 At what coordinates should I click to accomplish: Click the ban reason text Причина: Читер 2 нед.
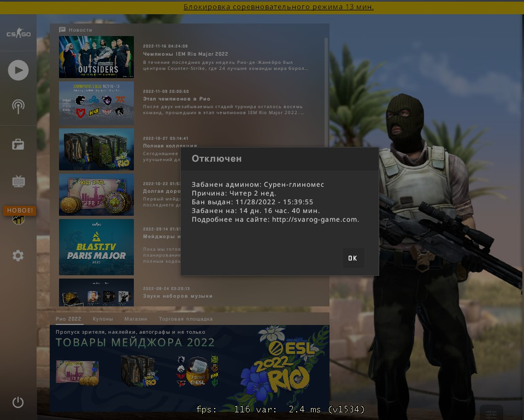pyautogui.click(x=234, y=193)
